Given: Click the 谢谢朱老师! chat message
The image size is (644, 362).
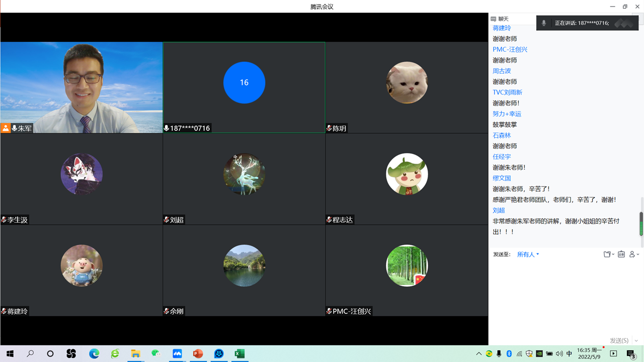Looking at the screenshot, I should (509, 167).
